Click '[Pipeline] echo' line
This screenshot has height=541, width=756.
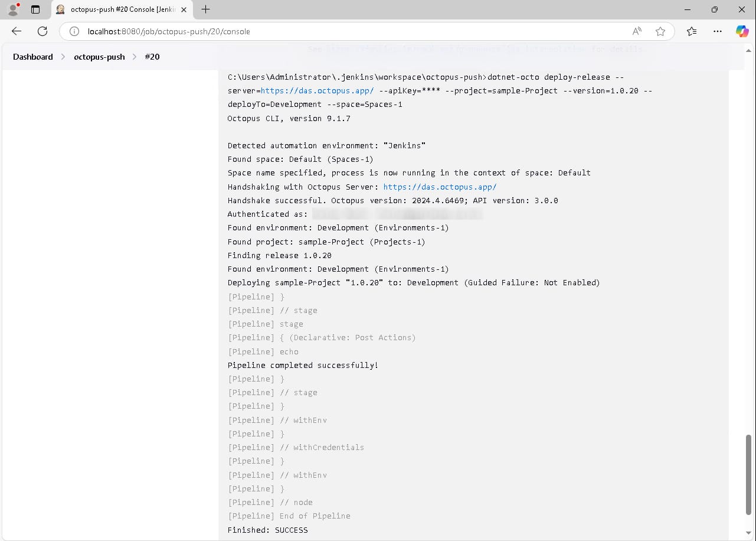tap(263, 351)
